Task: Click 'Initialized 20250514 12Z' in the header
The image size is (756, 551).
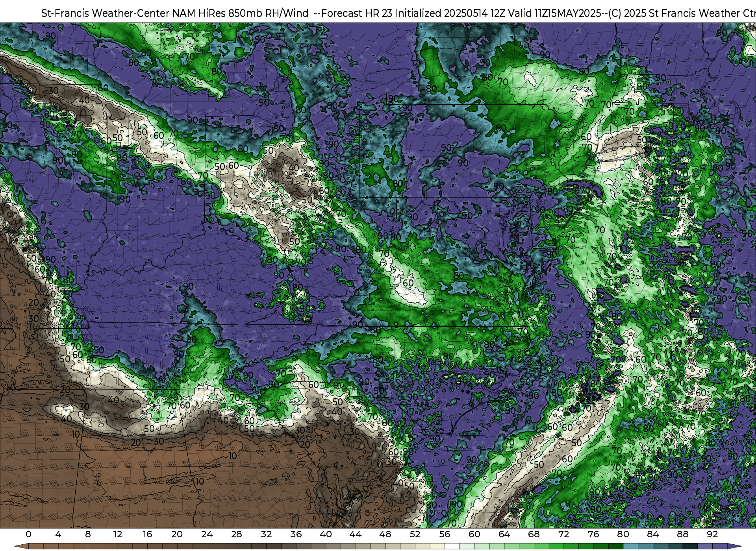Action: tap(450, 13)
